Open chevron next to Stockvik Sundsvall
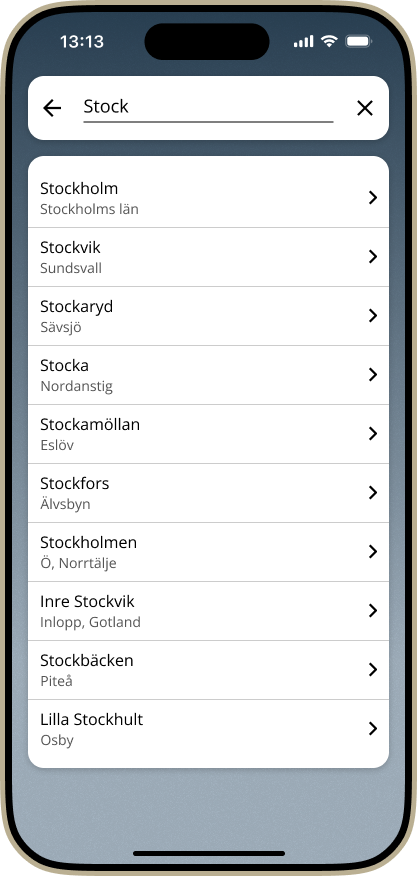417x876 pixels. [x=373, y=256]
